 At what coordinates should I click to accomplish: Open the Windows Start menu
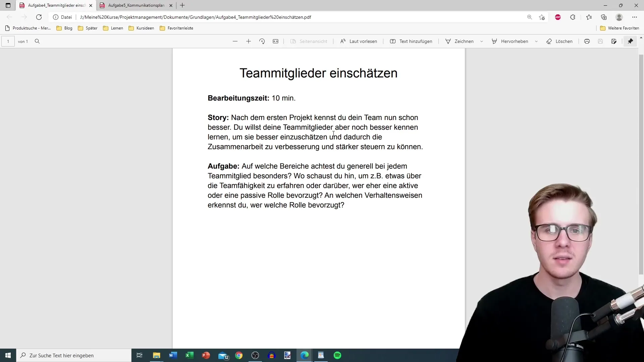(x=8, y=355)
